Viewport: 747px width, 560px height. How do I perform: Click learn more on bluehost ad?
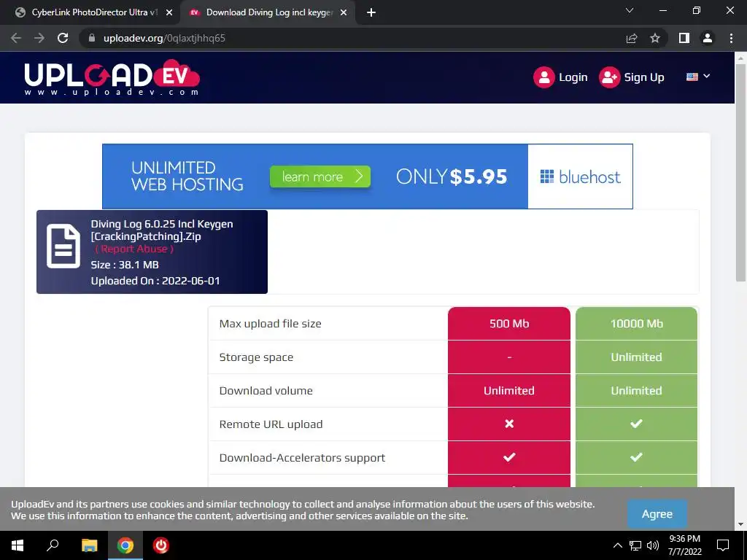[x=320, y=176]
